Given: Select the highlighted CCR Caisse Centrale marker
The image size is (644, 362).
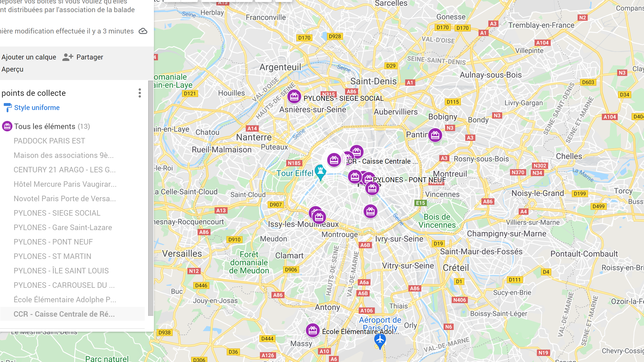Looking at the screenshot, I should (334, 160).
